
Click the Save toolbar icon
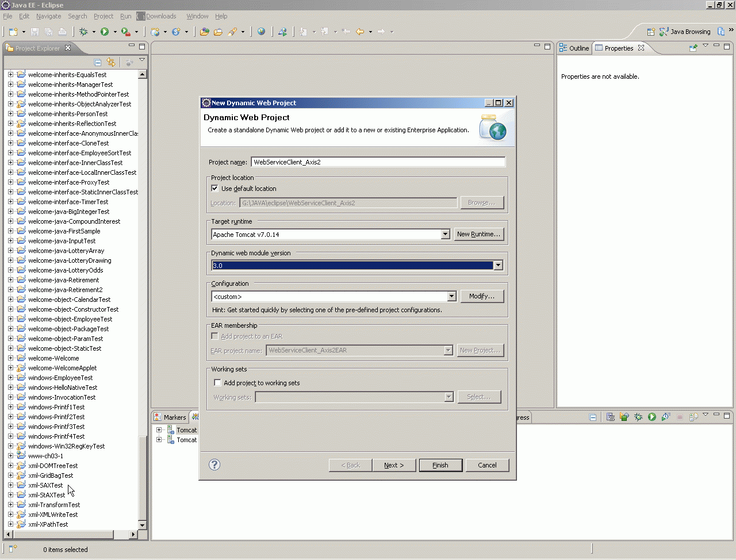34,32
